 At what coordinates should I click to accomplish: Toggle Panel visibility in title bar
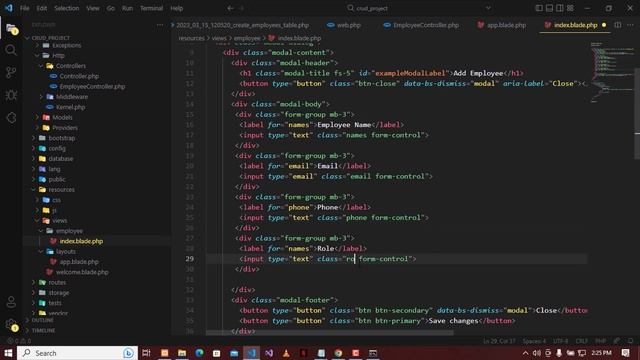(x=549, y=8)
